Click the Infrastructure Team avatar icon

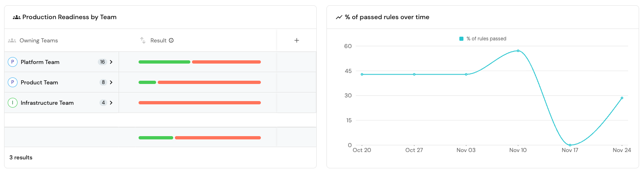[13, 103]
